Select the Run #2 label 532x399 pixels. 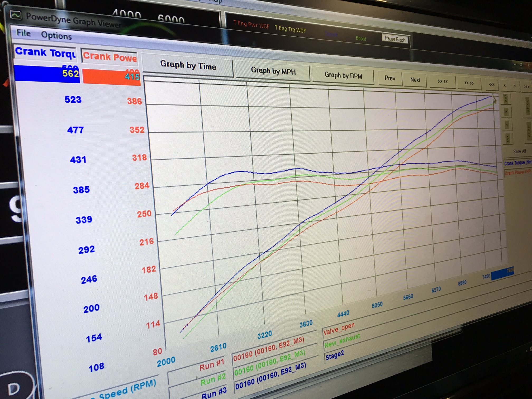point(213,380)
